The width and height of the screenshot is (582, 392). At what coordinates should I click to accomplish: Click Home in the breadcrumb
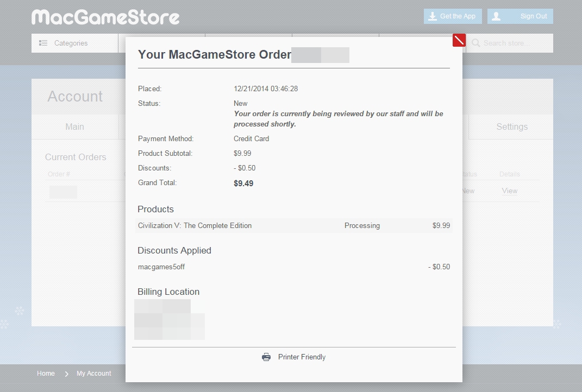coord(46,374)
